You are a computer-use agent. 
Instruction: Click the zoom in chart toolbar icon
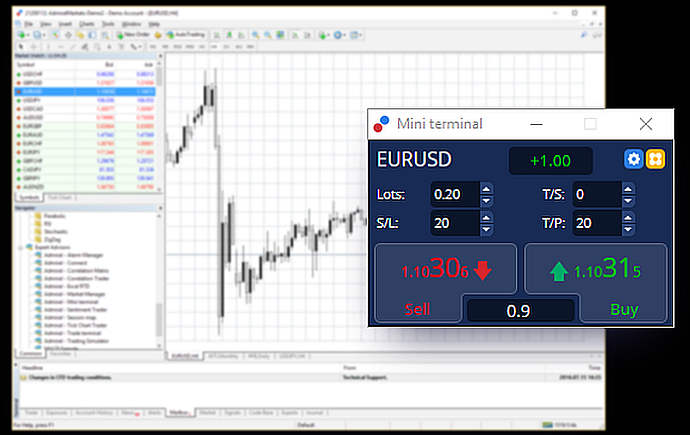257,35
